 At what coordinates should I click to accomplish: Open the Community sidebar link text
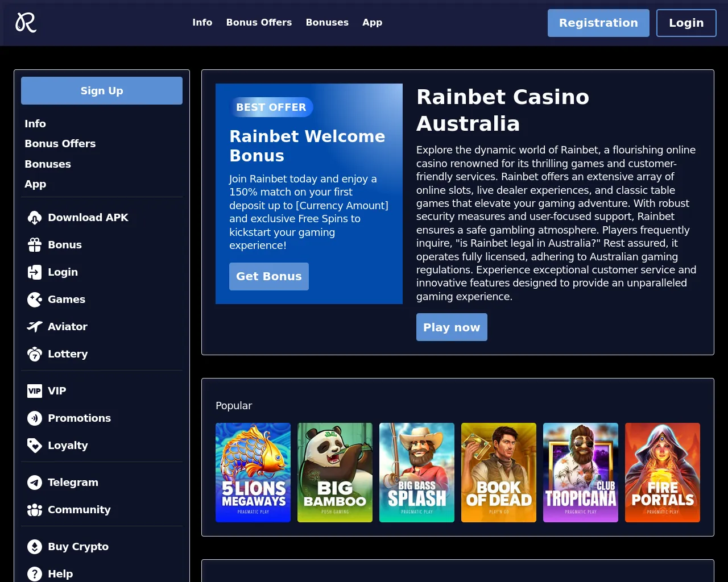point(79,510)
